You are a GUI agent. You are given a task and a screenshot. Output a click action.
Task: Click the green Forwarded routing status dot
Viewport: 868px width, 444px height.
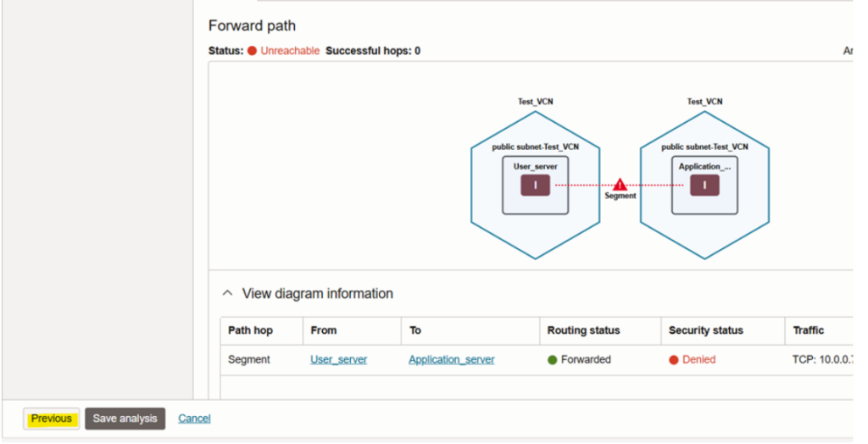pyautogui.click(x=552, y=359)
